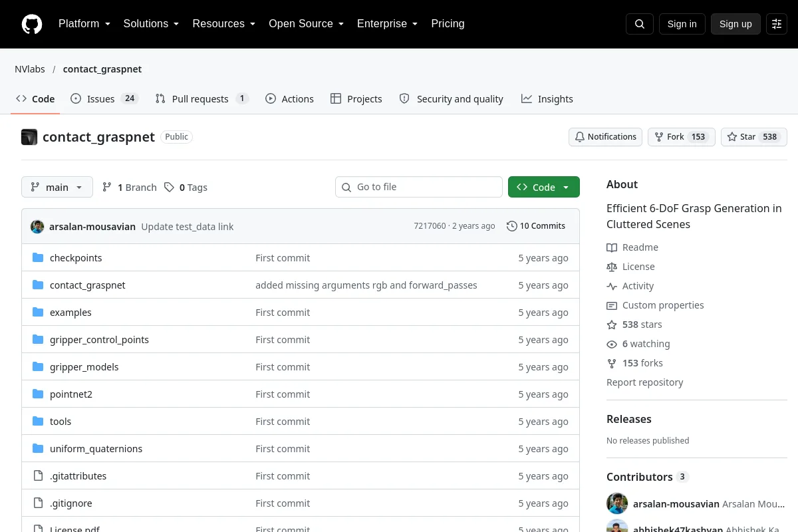This screenshot has width=798, height=532.
Task: Star the contact_graspnet repository
Action: pos(754,137)
